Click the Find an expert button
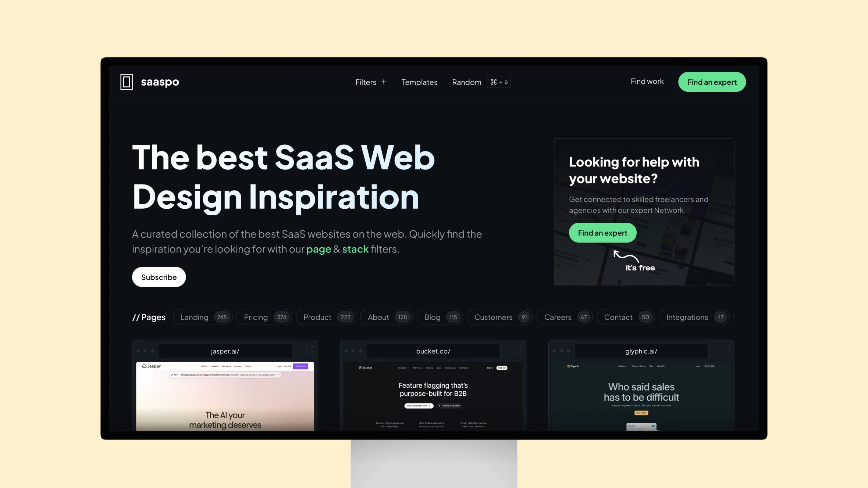Viewport: 868px width, 488px height. pos(712,82)
